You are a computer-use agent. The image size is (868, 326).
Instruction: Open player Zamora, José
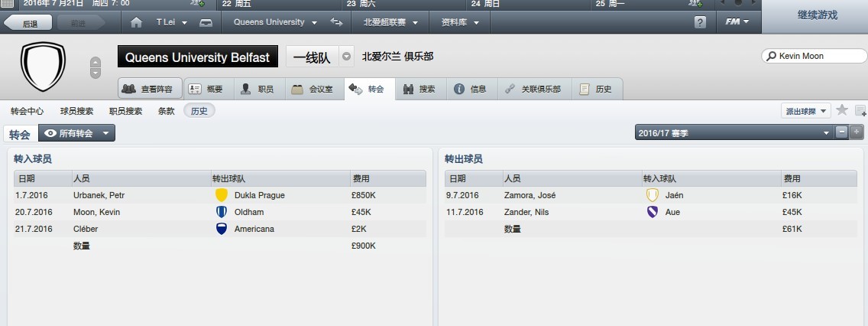(x=530, y=195)
